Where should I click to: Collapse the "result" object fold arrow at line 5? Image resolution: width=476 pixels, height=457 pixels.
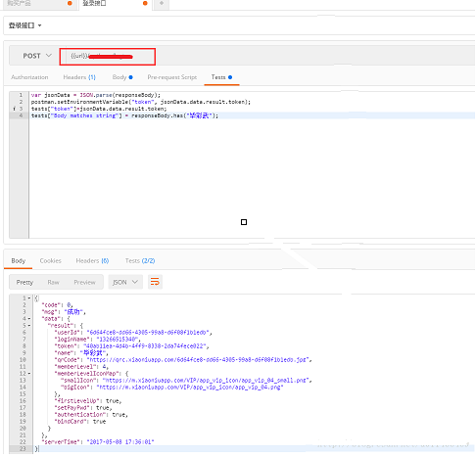click(29, 326)
